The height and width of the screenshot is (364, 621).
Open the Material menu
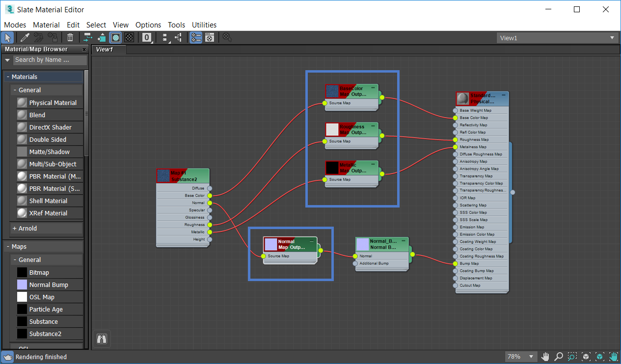tap(46, 25)
